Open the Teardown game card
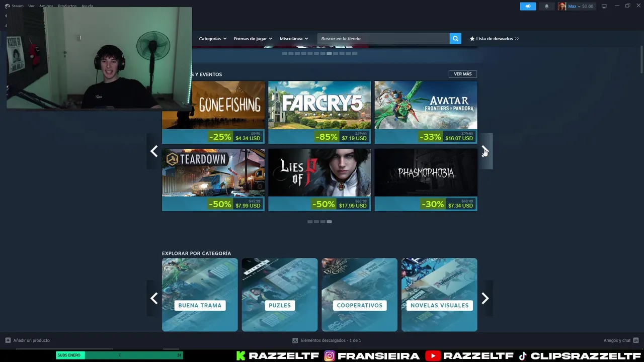The width and height of the screenshot is (644, 362). click(213, 179)
